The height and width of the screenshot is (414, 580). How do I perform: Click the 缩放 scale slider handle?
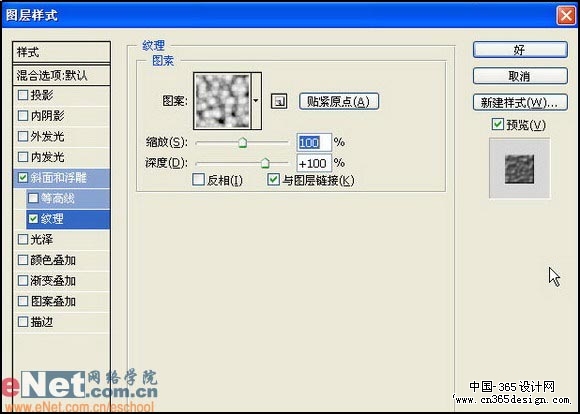[x=243, y=142]
